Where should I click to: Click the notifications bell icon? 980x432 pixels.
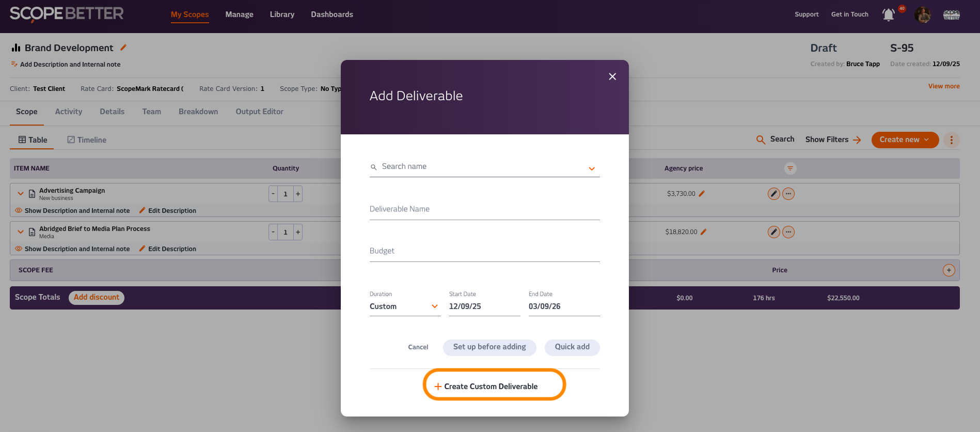[x=888, y=15]
